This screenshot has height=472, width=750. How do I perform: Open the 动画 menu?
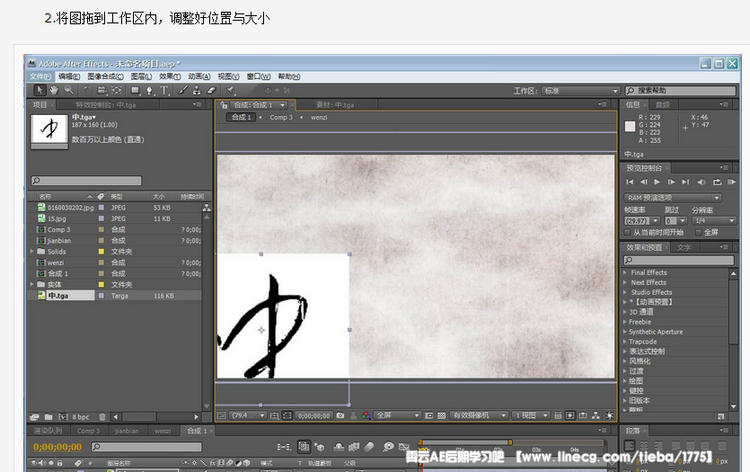coord(199,76)
